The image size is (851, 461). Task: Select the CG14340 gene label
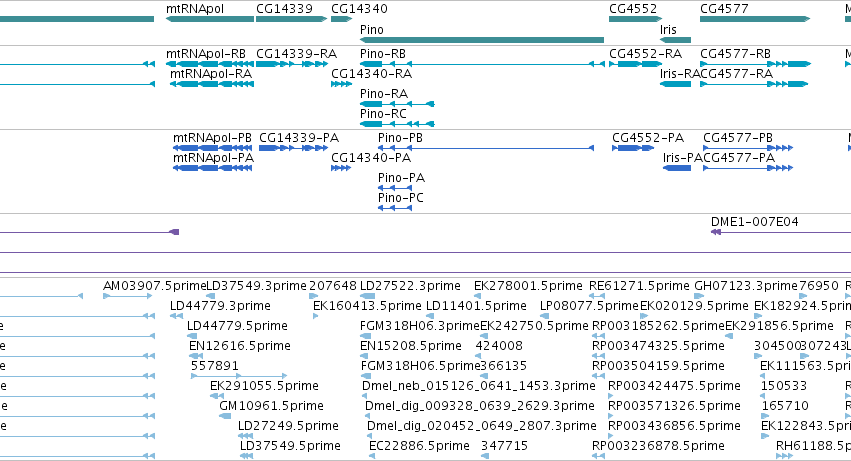coord(359,9)
